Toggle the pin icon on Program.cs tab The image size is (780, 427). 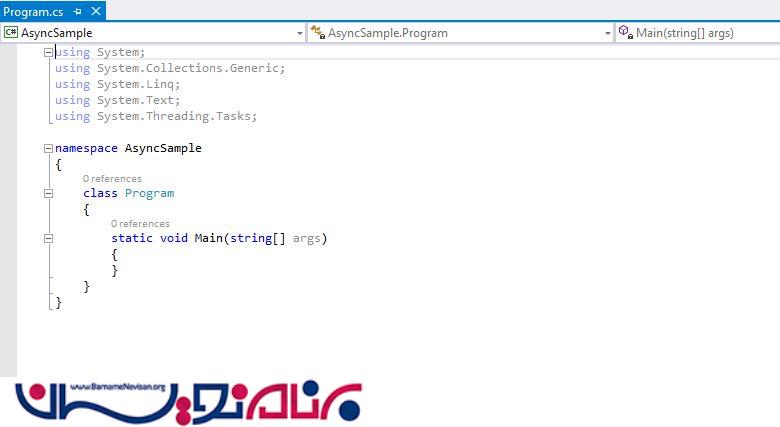pos(77,11)
